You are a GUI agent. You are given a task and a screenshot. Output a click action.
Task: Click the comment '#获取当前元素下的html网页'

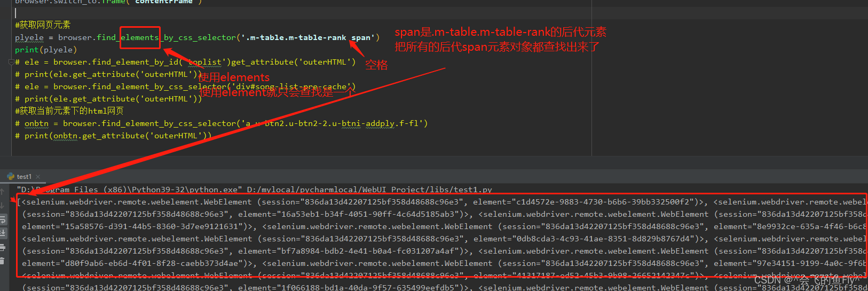pyautogui.click(x=69, y=111)
